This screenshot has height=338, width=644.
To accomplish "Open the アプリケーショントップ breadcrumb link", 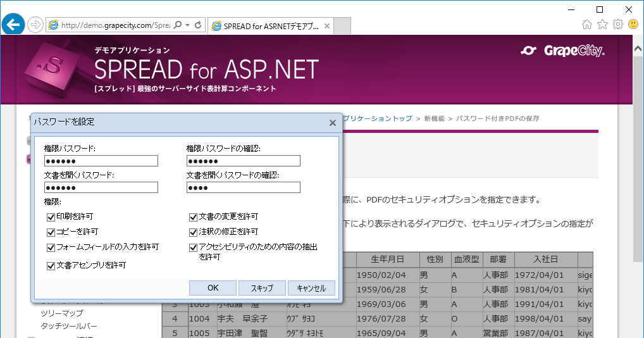I will coord(378,118).
